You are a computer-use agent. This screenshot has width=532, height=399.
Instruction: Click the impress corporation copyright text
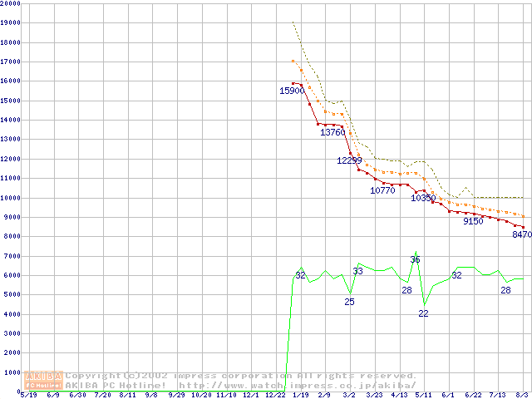(241, 375)
